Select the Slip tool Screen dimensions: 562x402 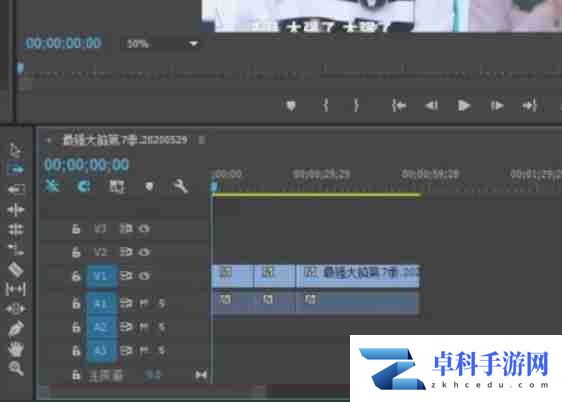(x=15, y=289)
